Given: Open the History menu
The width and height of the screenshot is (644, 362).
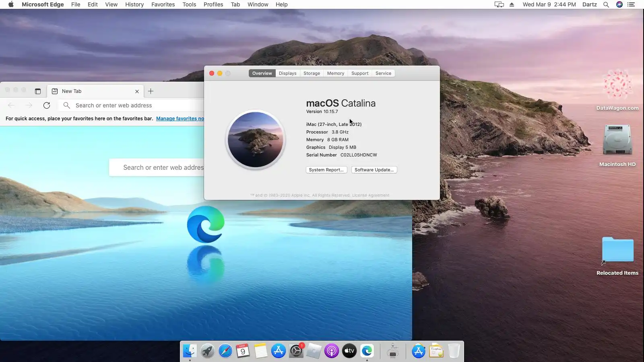Looking at the screenshot, I should point(134,4).
